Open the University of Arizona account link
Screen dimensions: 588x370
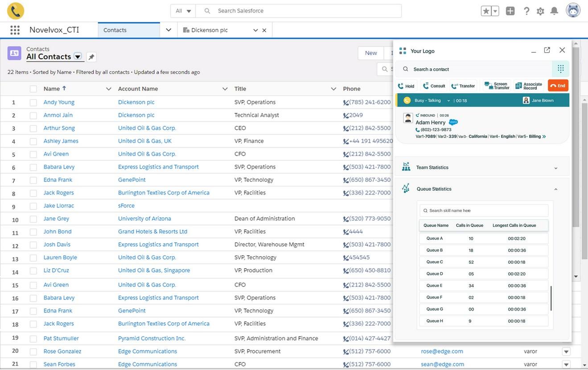[144, 219]
